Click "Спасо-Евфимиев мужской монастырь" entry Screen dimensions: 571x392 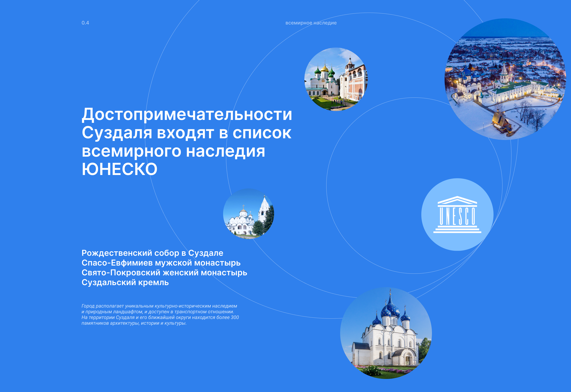tap(161, 263)
